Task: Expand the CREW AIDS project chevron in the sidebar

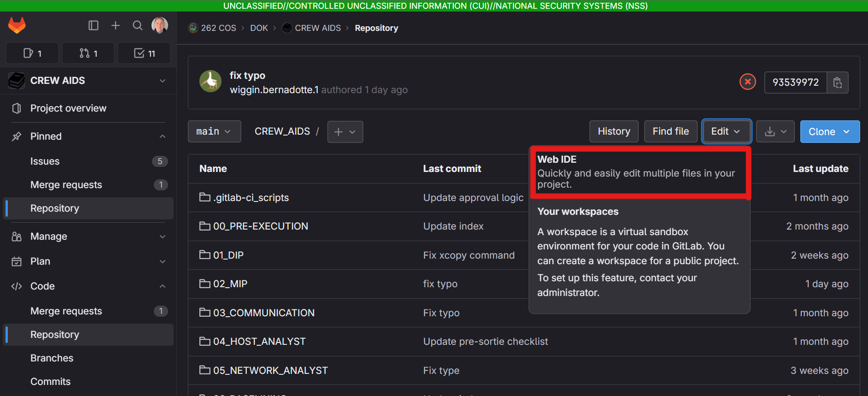Action: (163, 81)
